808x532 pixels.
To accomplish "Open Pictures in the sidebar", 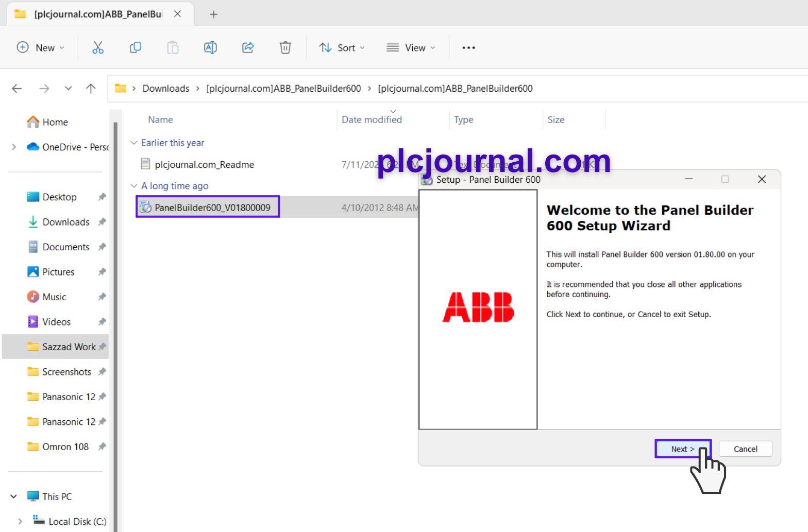I will pos(58,272).
